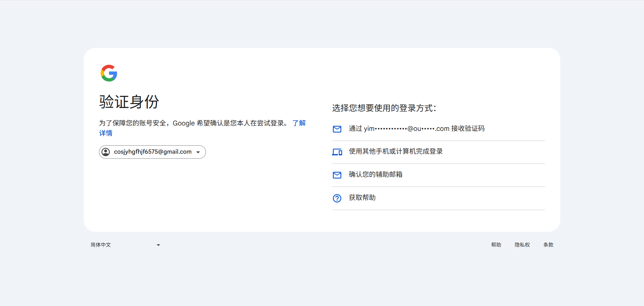Click the Google logo
The image size is (644, 306).
(x=109, y=73)
